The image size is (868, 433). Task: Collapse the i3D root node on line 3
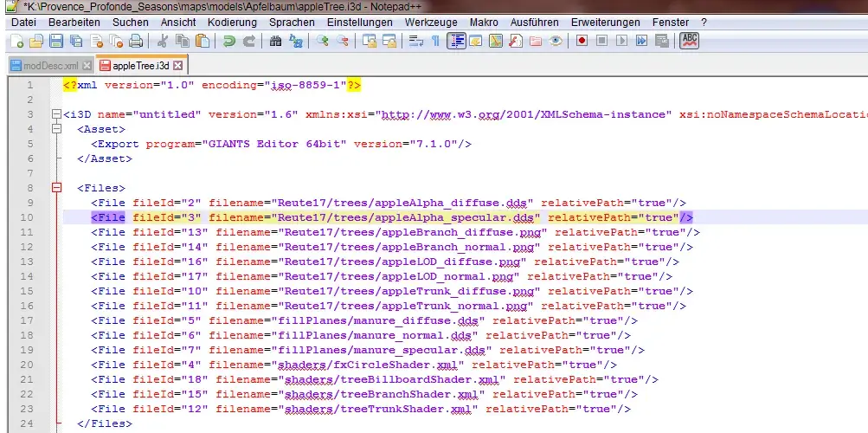coord(57,114)
